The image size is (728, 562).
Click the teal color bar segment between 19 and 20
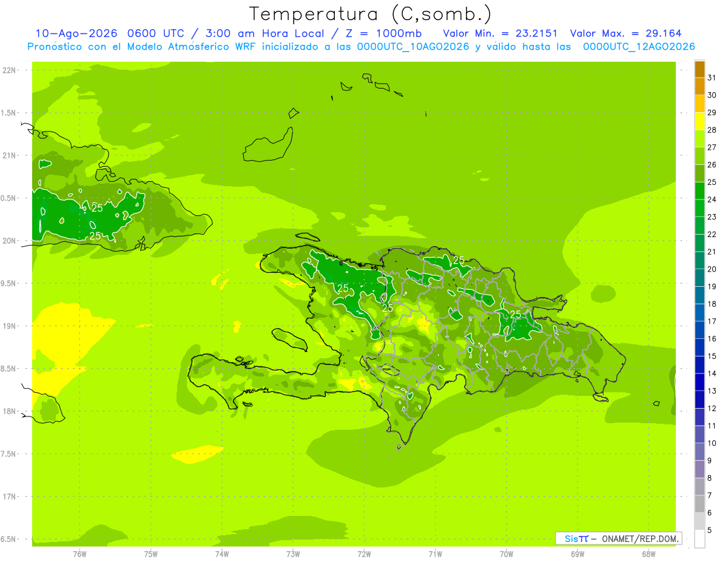(x=699, y=278)
